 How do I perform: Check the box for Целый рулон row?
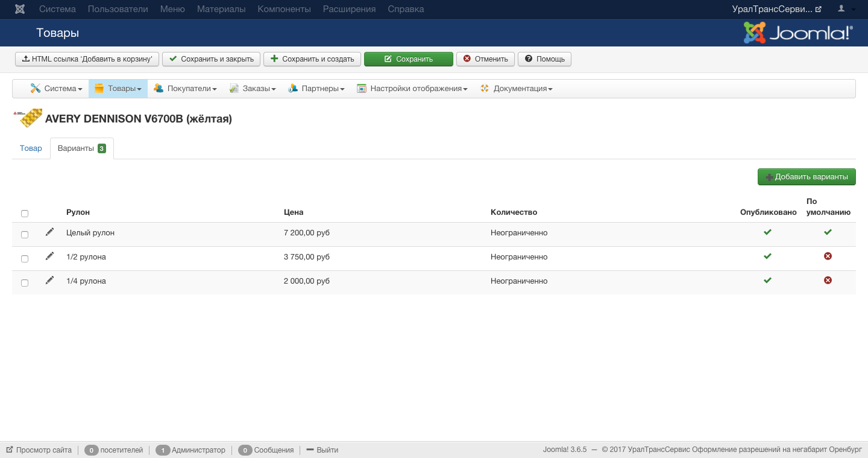tap(25, 235)
